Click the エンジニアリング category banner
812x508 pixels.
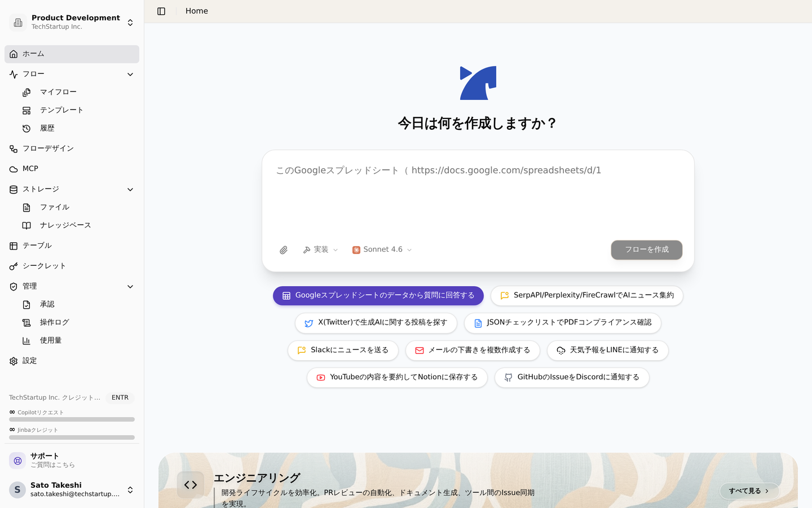478,480
